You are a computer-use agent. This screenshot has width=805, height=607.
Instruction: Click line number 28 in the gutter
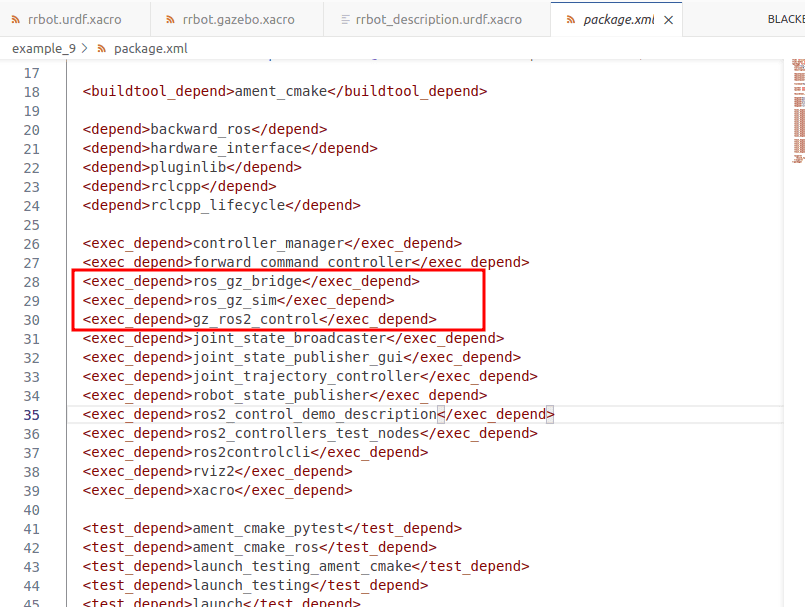click(x=31, y=281)
